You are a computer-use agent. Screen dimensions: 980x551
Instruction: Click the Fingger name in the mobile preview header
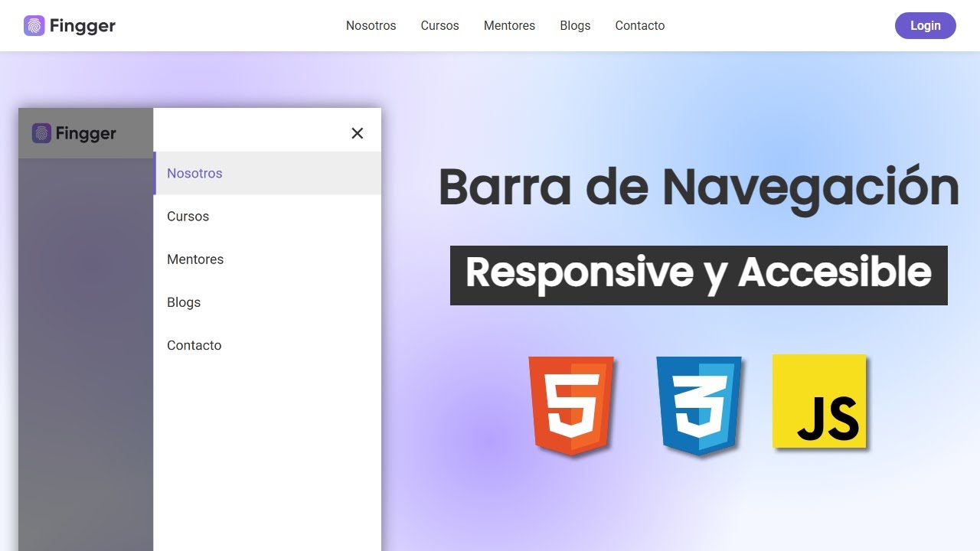pyautogui.click(x=86, y=133)
